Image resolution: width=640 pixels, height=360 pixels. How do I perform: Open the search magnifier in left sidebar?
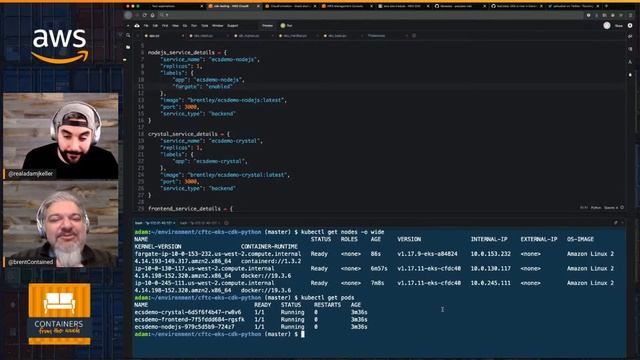(128, 36)
